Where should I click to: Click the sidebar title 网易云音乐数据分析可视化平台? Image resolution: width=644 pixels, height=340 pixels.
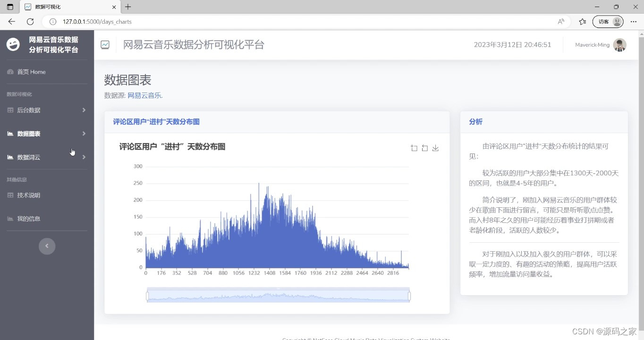point(53,45)
